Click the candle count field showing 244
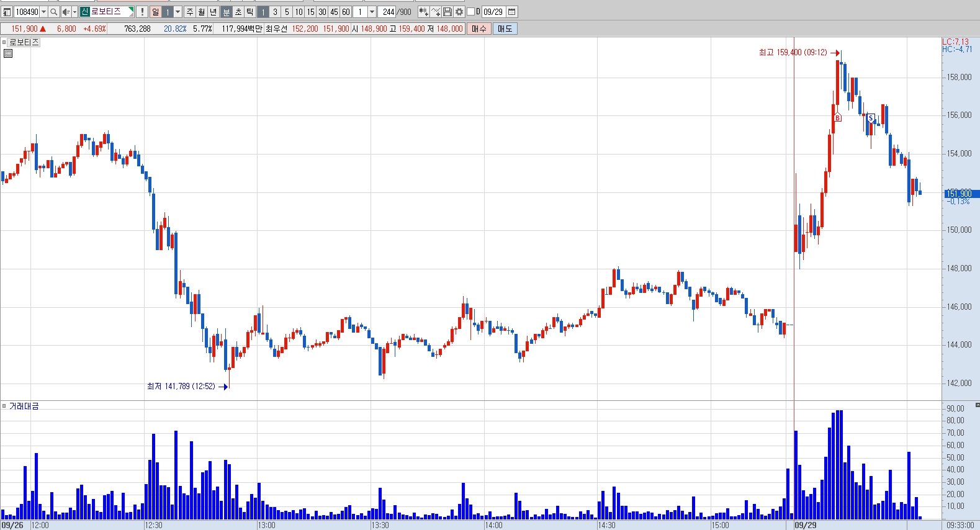 point(388,12)
